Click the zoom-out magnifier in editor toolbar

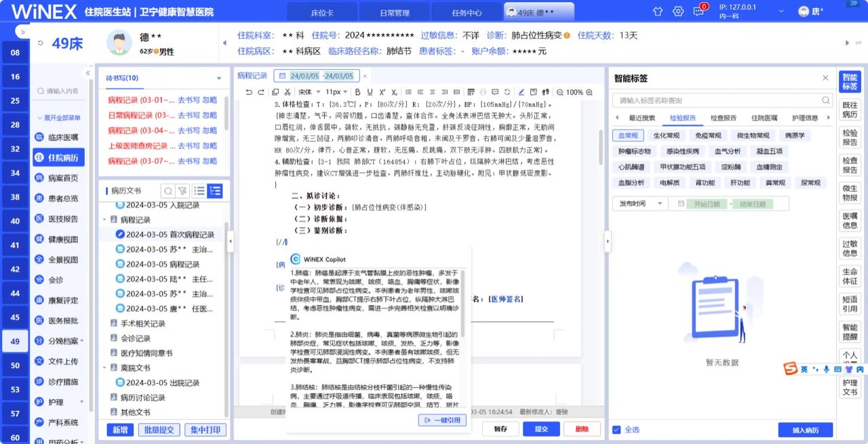(x=559, y=92)
